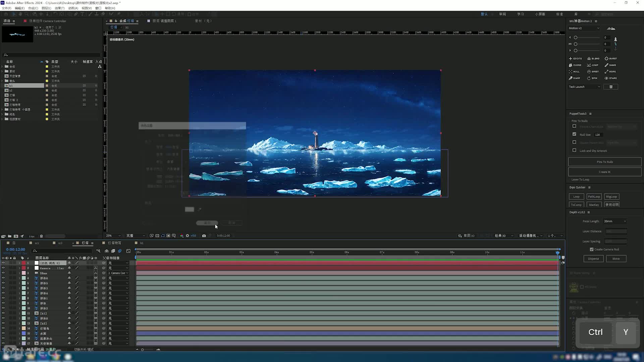Screen dimensions: 644x362
Task: Click the Move button in Depth panel
Action: coord(616,259)
